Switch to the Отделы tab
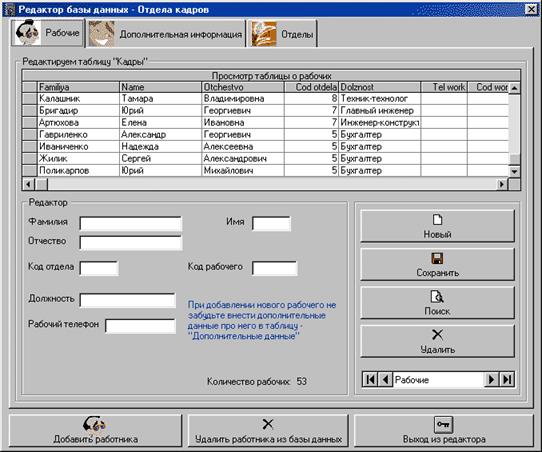 tap(282, 34)
